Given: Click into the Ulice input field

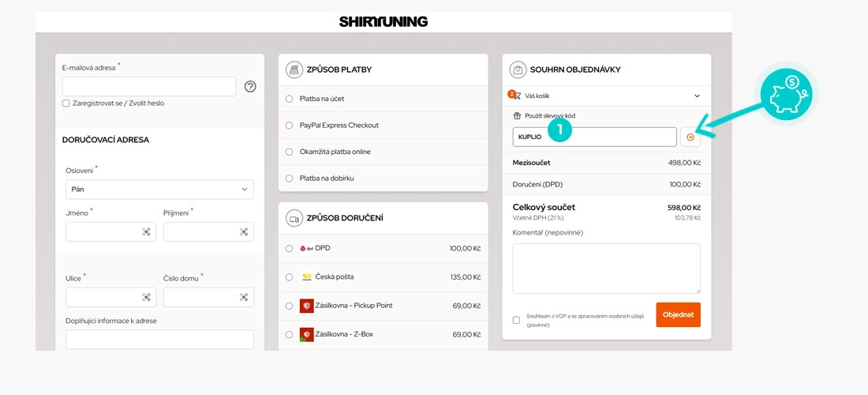Looking at the screenshot, I should 110,298.
